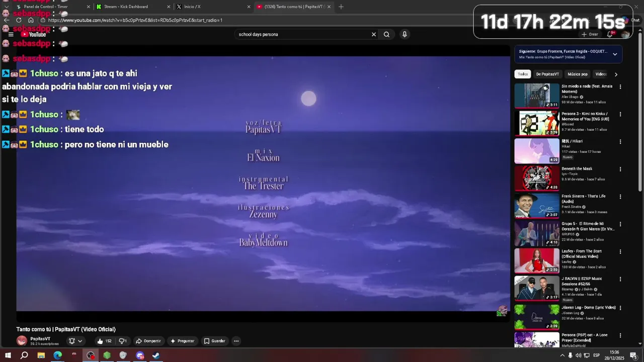The height and width of the screenshot is (362, 644).
Task: Go to the YouTube home logo
Action: pyautogui.click(x=33, y=34)
